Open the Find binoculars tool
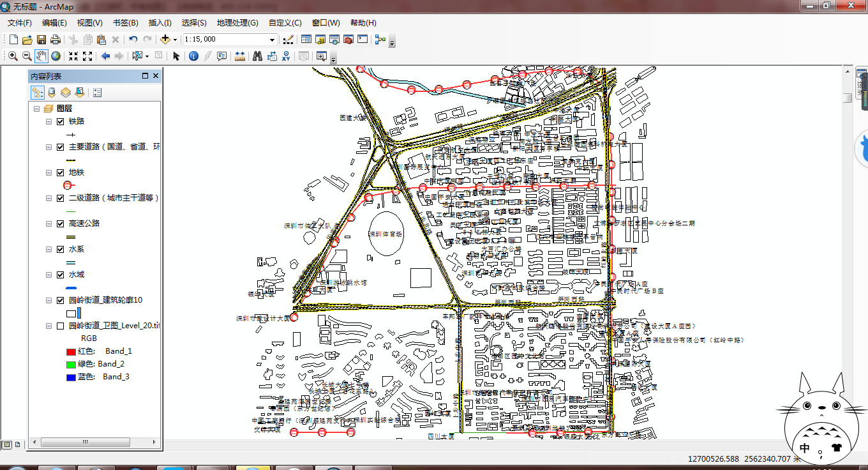This screenshot has height=470, width=868. pyautogui.click(x=258, y=56)
